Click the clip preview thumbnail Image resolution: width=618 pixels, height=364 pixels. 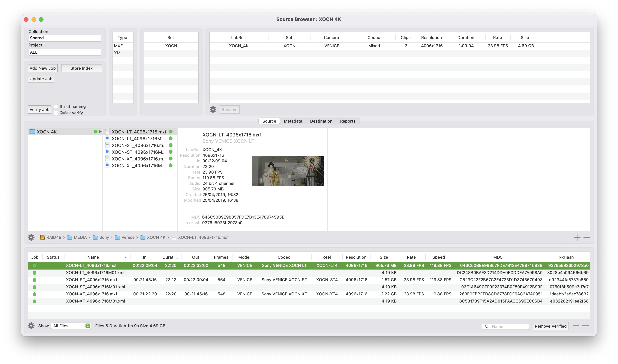pyautogui.click(x=287, y=171)
